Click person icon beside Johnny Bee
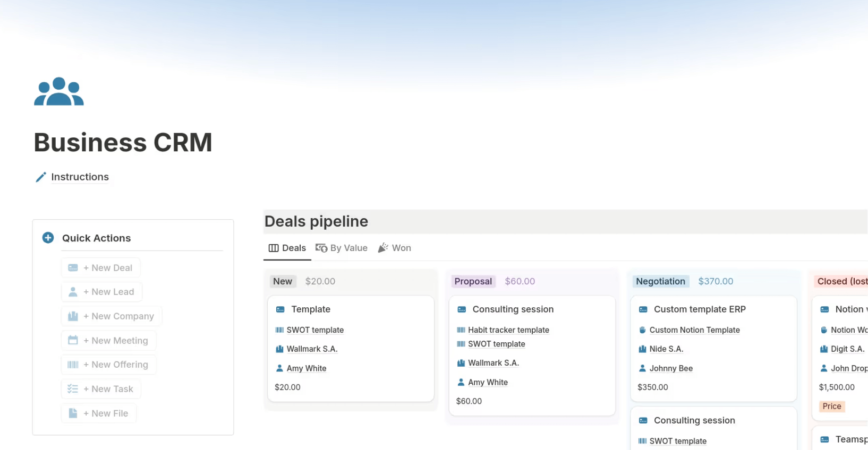 point(643,368)
